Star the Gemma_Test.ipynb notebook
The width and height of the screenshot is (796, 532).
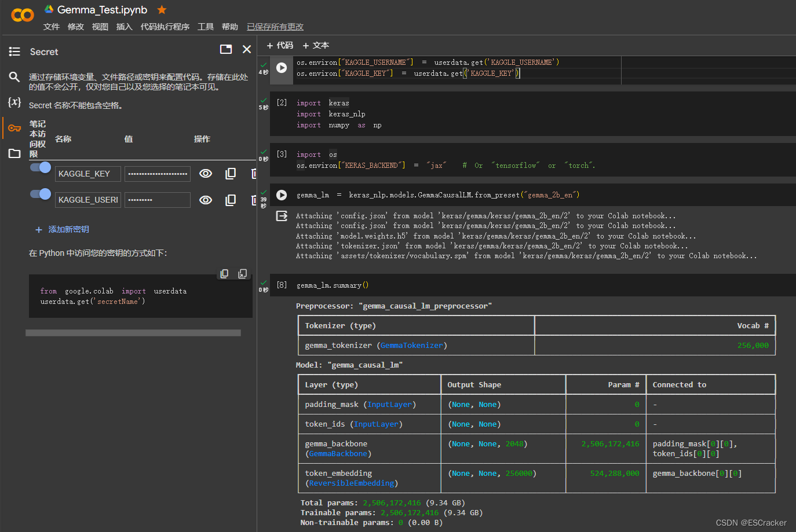click(x=162, y=10)
